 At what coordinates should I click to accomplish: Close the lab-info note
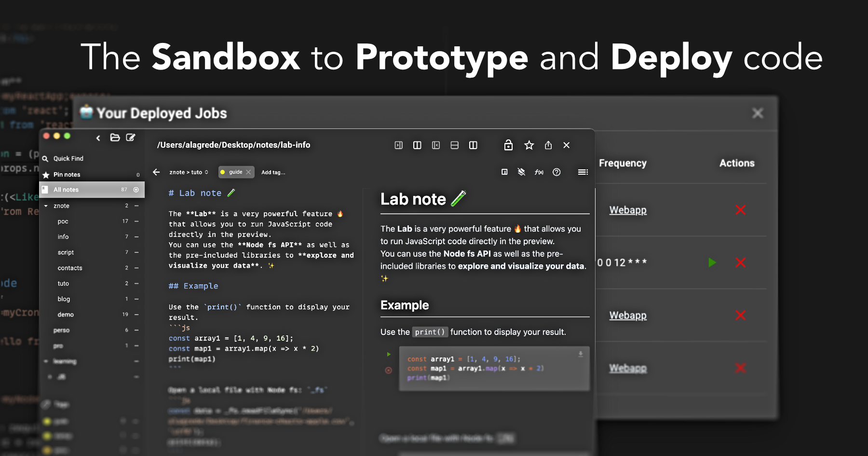click(567, 145)
